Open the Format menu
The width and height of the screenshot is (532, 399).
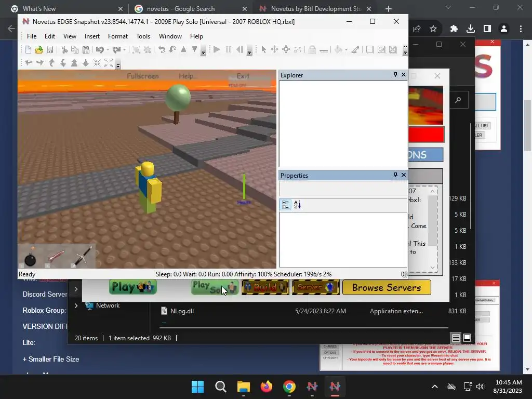(118, 36)
